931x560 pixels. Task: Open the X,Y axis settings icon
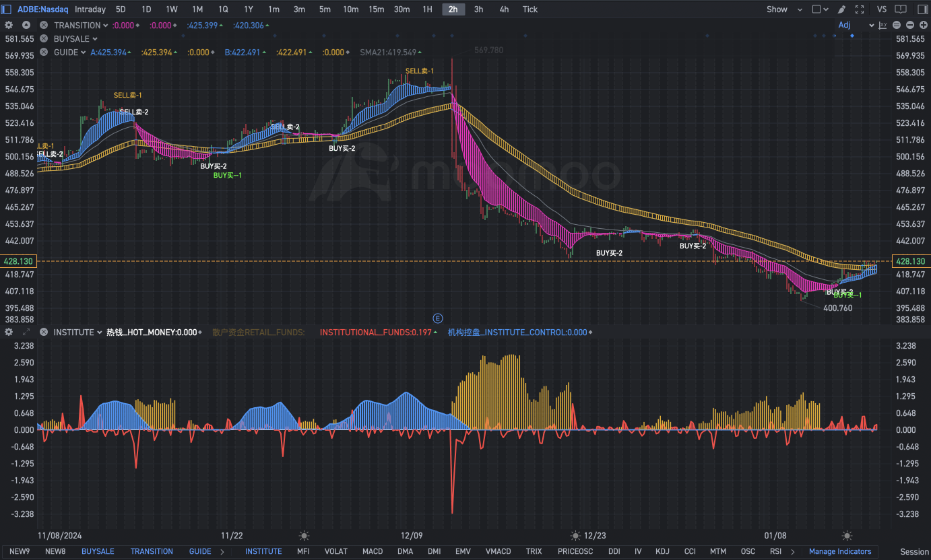[883, 25]
